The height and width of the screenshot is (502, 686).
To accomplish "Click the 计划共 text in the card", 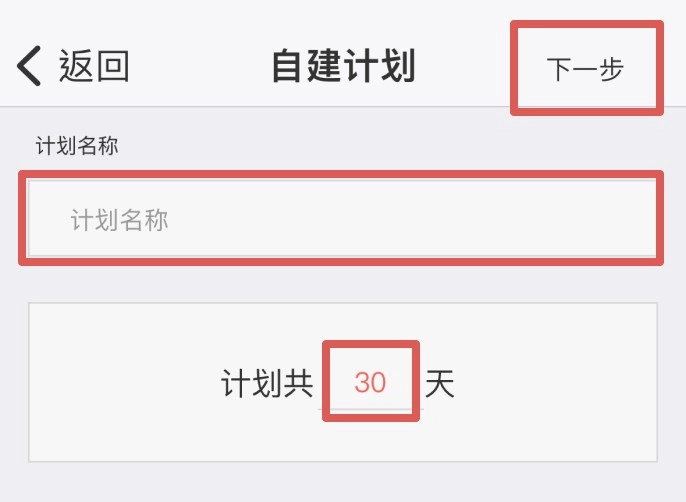I will [267, 383].
